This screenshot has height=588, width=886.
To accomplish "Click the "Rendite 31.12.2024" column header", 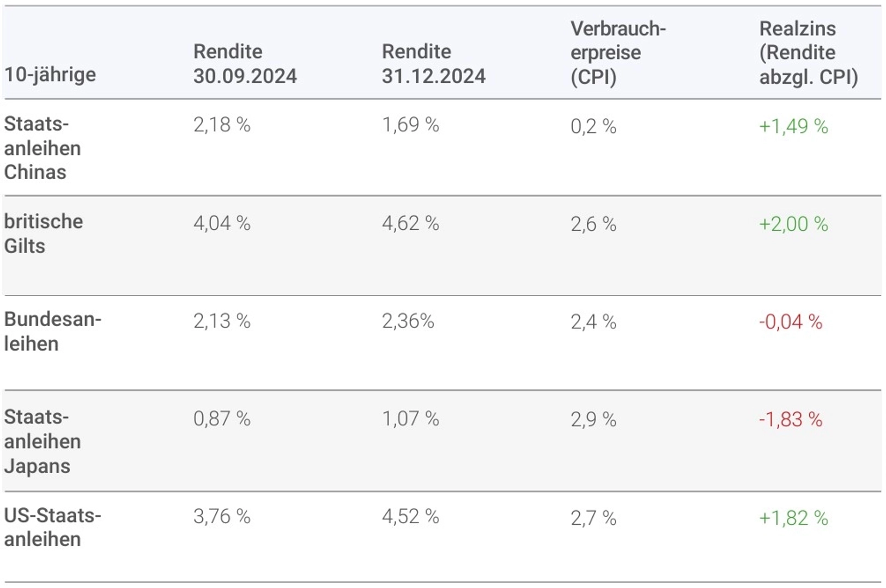I will tap(433, 64).
